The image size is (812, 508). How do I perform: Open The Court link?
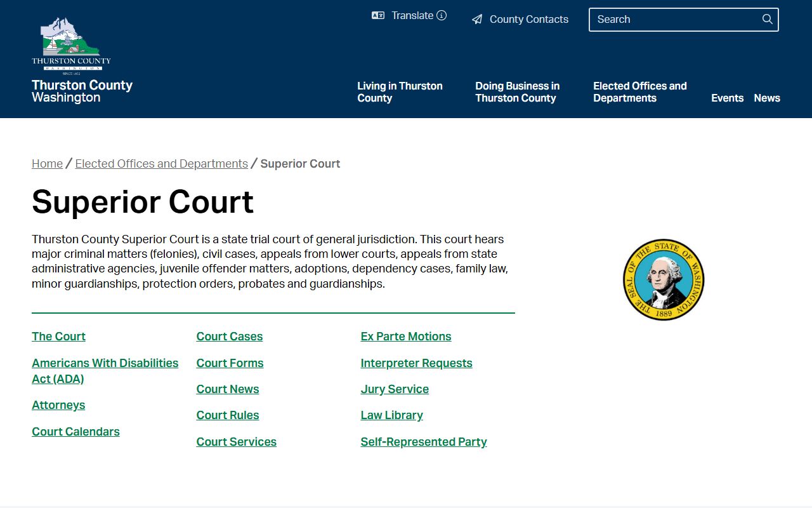pos(58,337)
